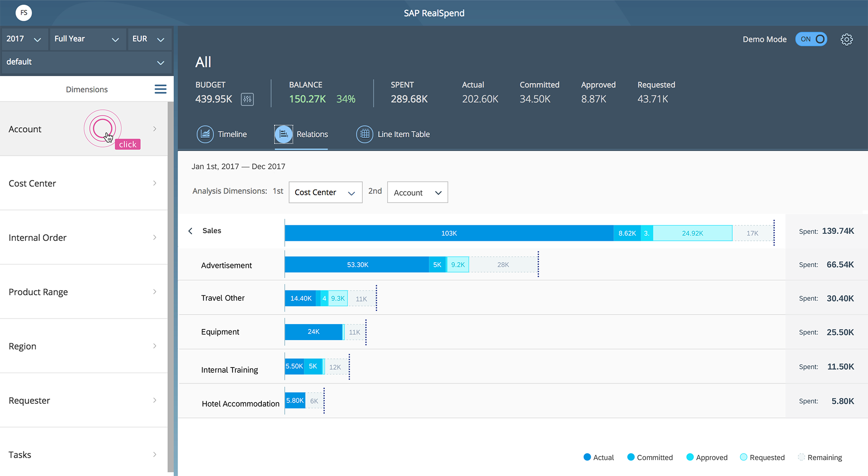Collapse Sales with the back arrow
The width and height of the screenshot is (868, 476).
click(191, 231)
